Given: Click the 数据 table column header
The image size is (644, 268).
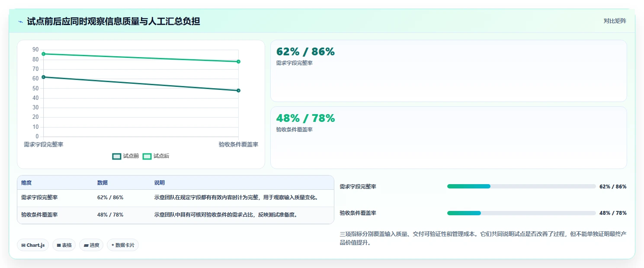Looking at the screenshot, I should tap(103, 183).
